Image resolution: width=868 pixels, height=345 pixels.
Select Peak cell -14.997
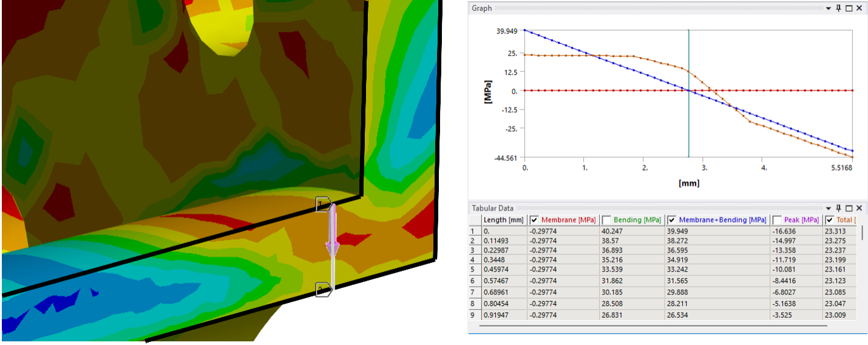pos(796,241)
